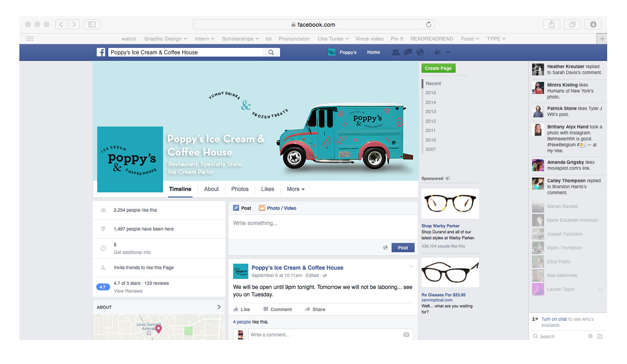Viewport: 627px width, 364px height.
Task: Select Recent on the timeline navigator
Action: point(434,83)
